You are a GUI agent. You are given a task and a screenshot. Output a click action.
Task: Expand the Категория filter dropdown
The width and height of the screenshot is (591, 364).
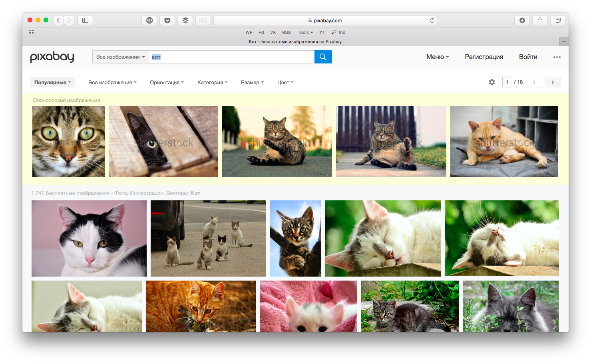(212, 83)
